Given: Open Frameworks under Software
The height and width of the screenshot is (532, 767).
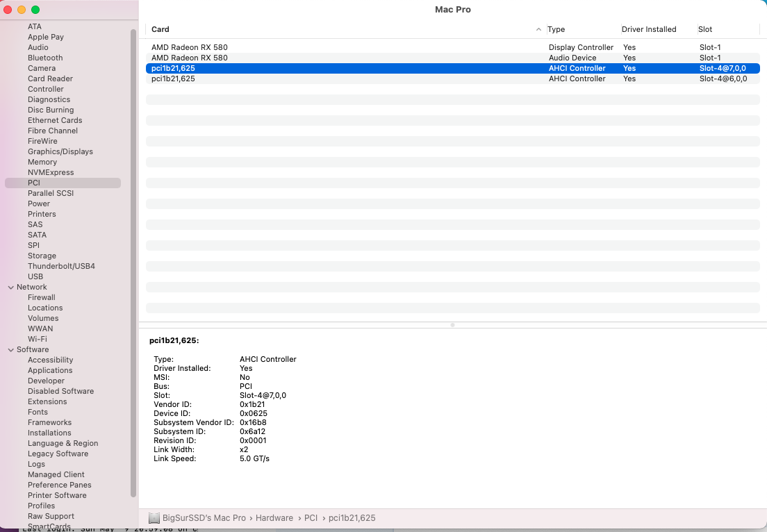Looking at the screenshot, I should point(49,423).
